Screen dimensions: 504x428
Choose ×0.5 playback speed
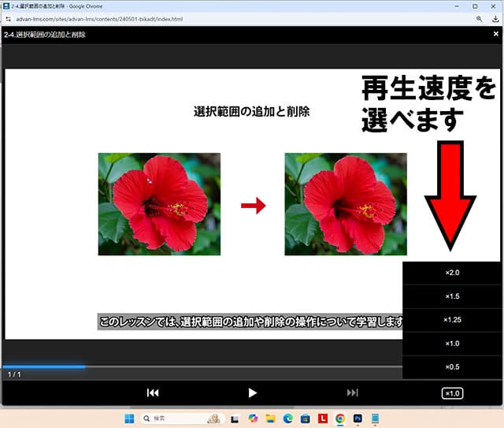[452, 367]
